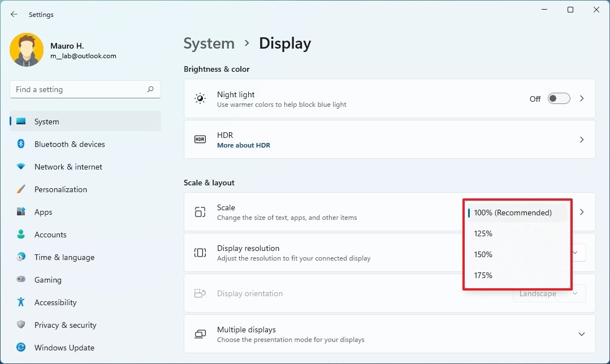This screenshot has width=610, height=364.
Task: Click the Scale icon beside Scale setting
Action: point(200,211)
